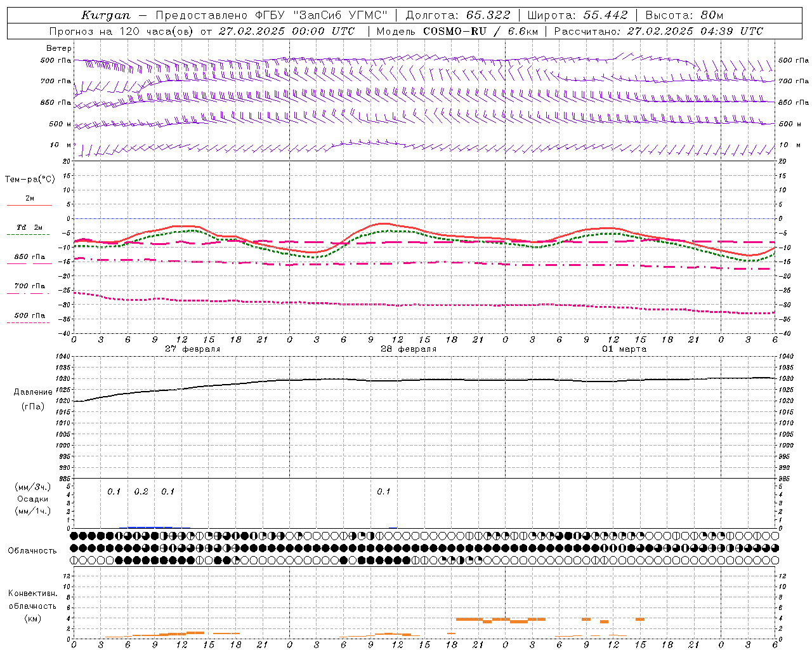This screenshot has height=650, width=812.
Task: Click the 985 value on left pressure axis
Action: (x=66, y=479)
